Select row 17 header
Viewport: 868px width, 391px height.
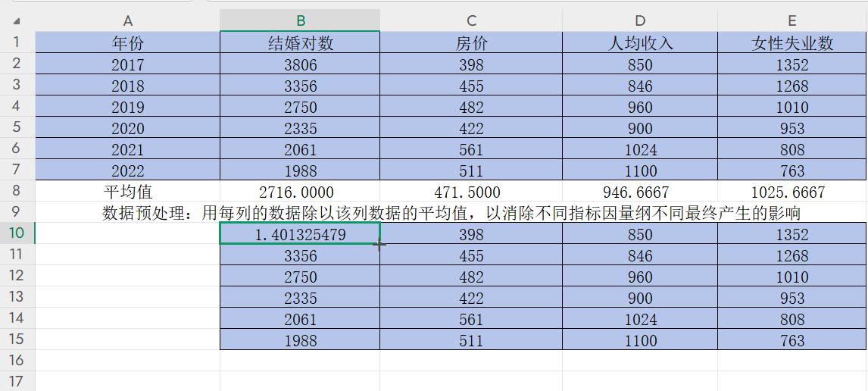[17, 381]
